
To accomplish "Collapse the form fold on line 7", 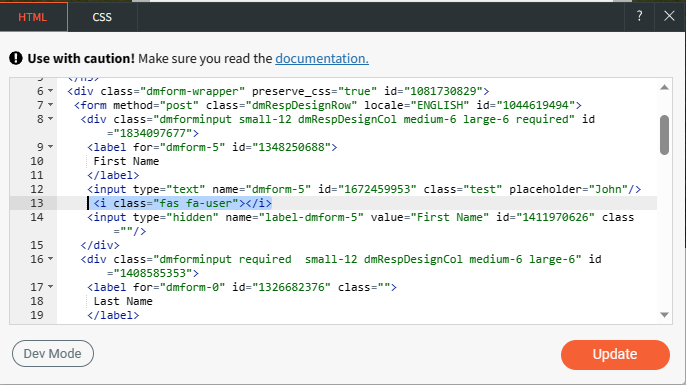I will tap(51, 105).
